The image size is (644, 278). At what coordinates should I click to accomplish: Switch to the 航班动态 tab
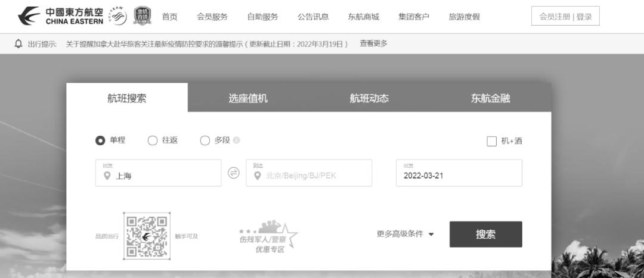[369, 98]
